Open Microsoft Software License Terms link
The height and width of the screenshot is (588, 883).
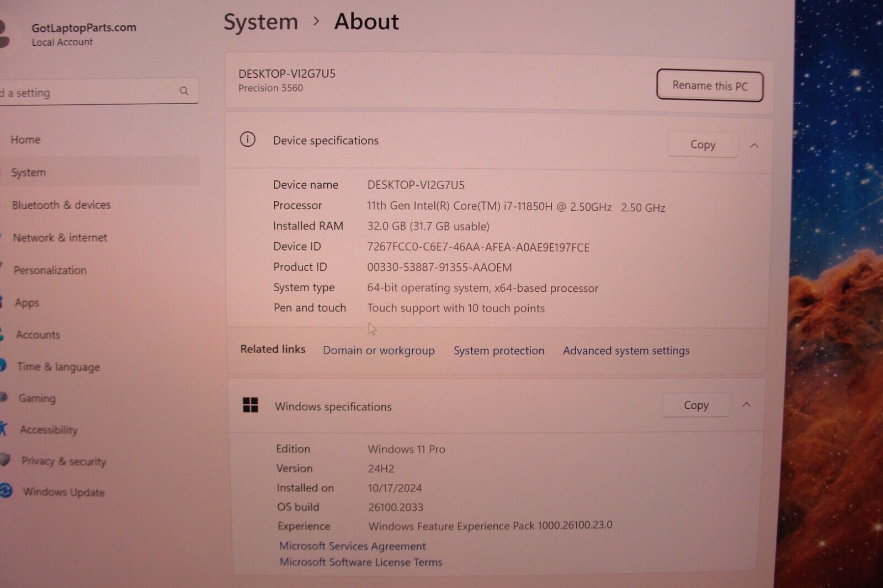tap(360, 562)
